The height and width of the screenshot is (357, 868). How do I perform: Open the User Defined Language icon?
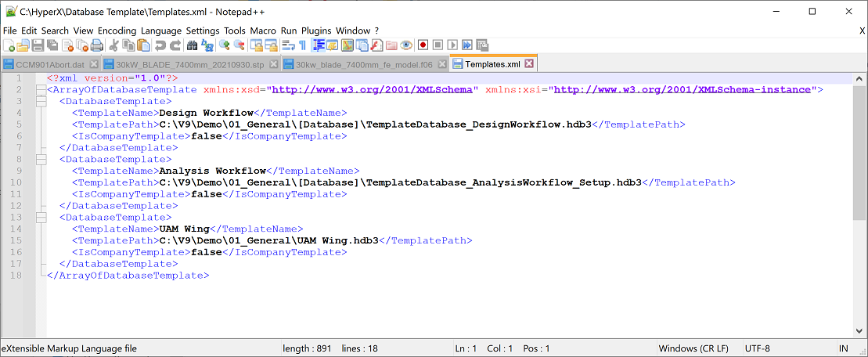pos(332,45)
